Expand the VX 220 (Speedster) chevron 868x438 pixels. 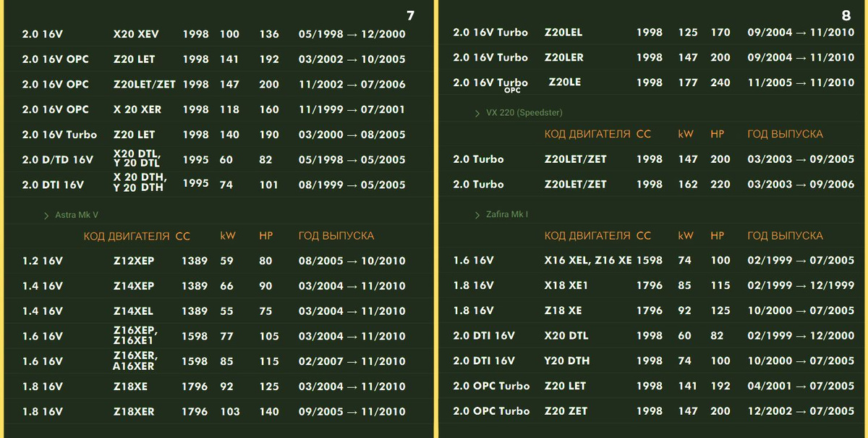coord(477,113)
